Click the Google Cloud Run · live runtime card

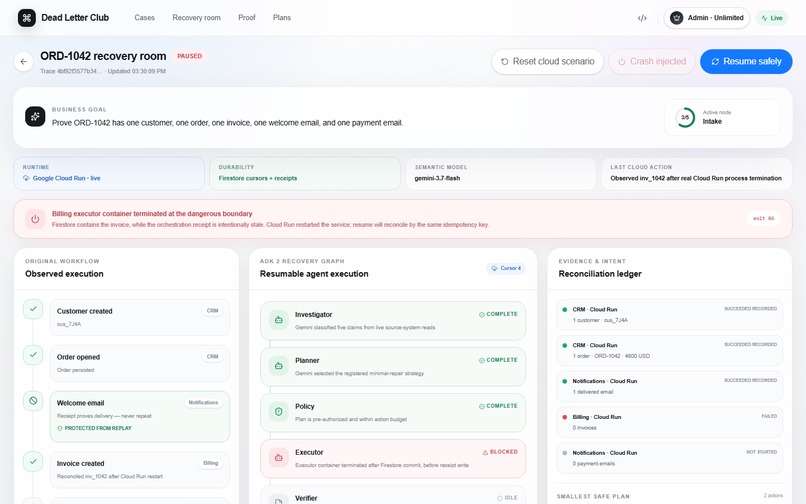tap(109, 173)
